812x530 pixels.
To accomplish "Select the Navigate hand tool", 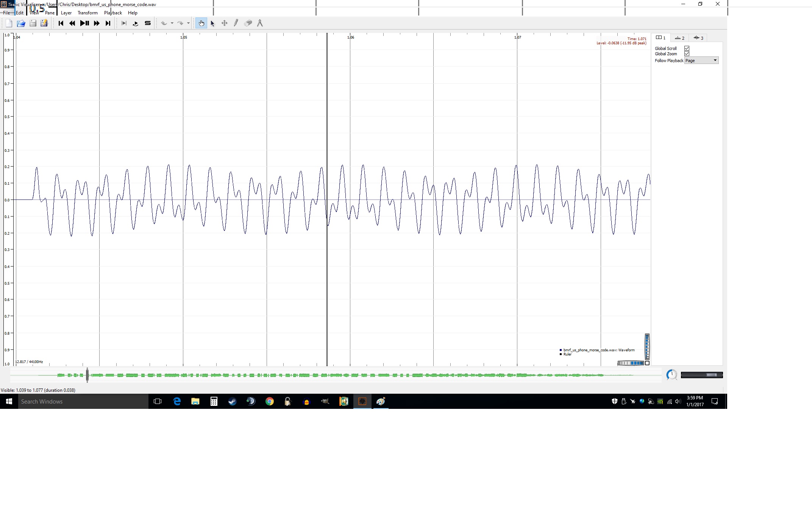I will [x=201, y=23].
